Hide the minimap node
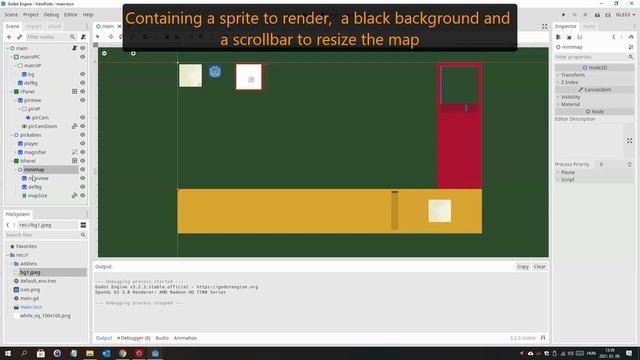 click(82, 169)
